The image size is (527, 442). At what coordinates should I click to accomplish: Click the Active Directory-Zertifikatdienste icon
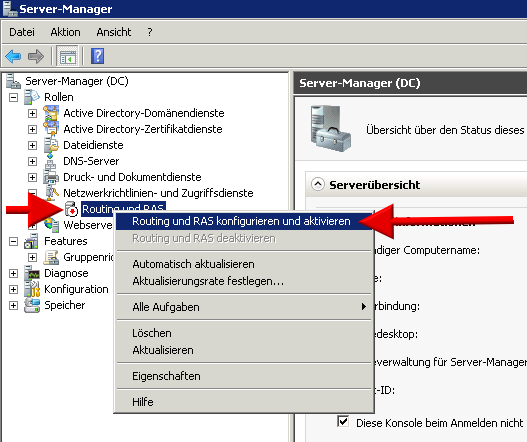click(x=51, y=129)
